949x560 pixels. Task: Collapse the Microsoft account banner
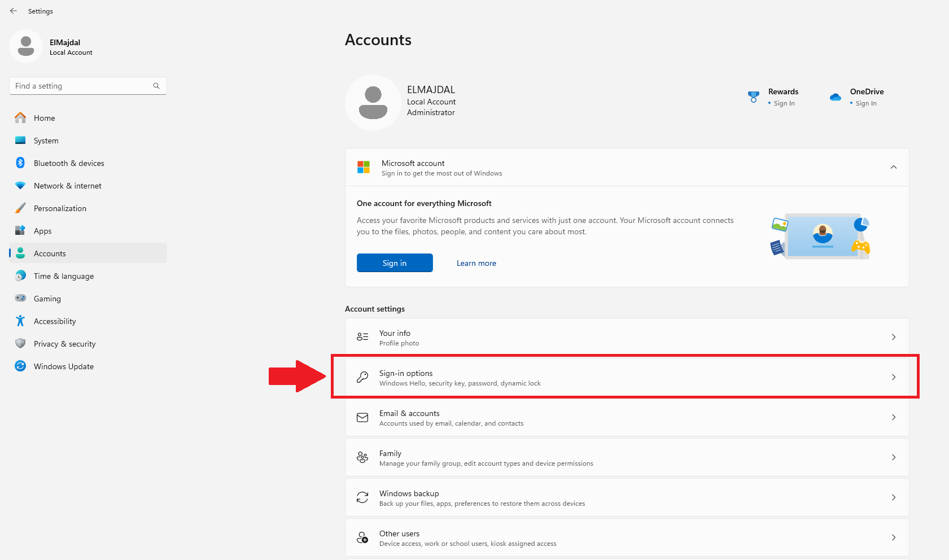(894, 167)
